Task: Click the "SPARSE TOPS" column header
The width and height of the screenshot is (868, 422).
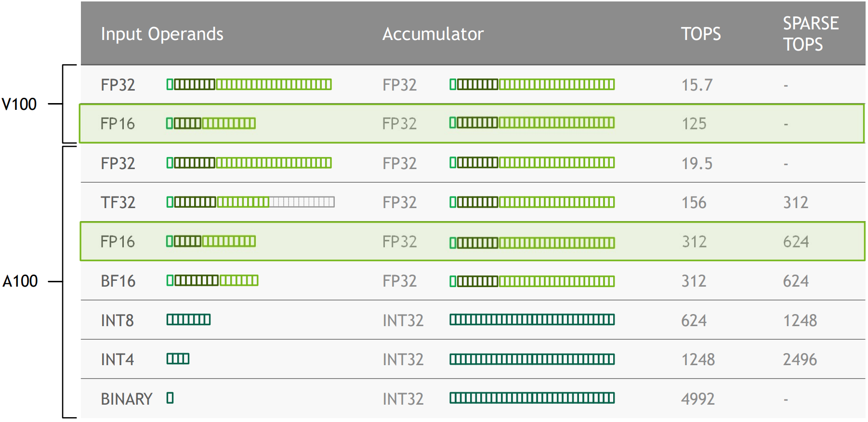Action: (x=810, y=34)
